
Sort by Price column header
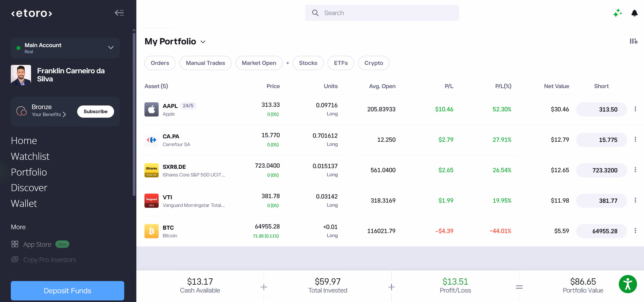[273, 86]
